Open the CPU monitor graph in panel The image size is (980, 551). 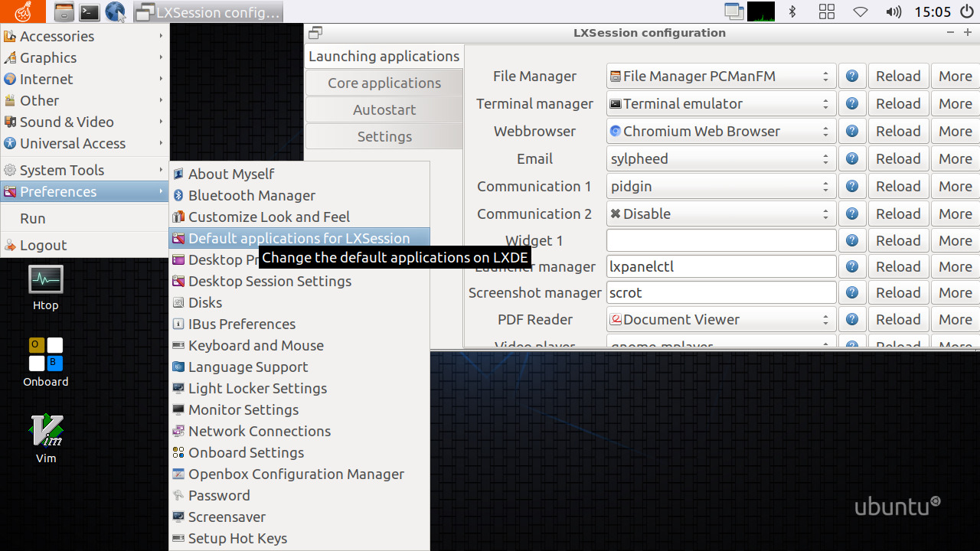761,11
